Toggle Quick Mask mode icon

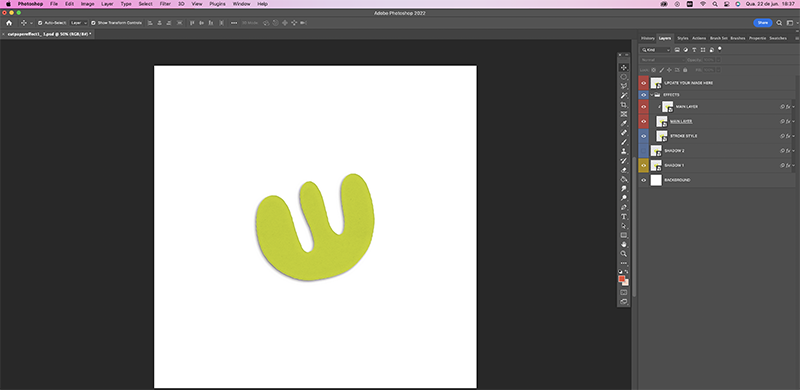pos(623,292)
